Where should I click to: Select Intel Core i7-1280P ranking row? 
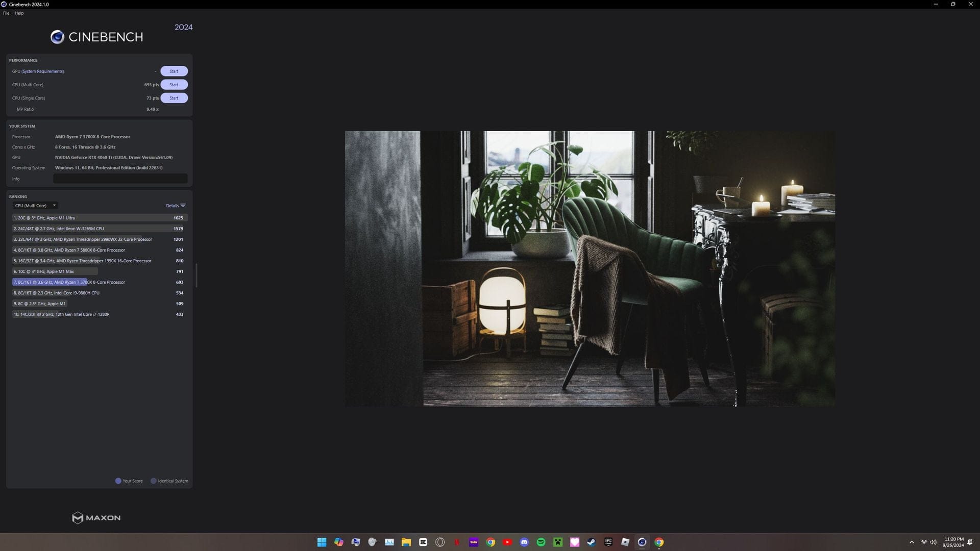[x=100, y=314]
